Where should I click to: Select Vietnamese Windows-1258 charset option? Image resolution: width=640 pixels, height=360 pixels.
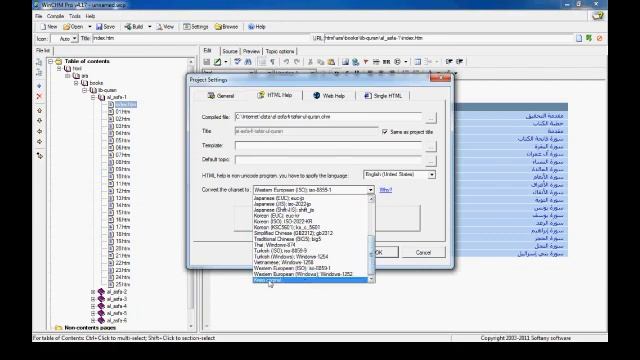[x=310, y=262]
